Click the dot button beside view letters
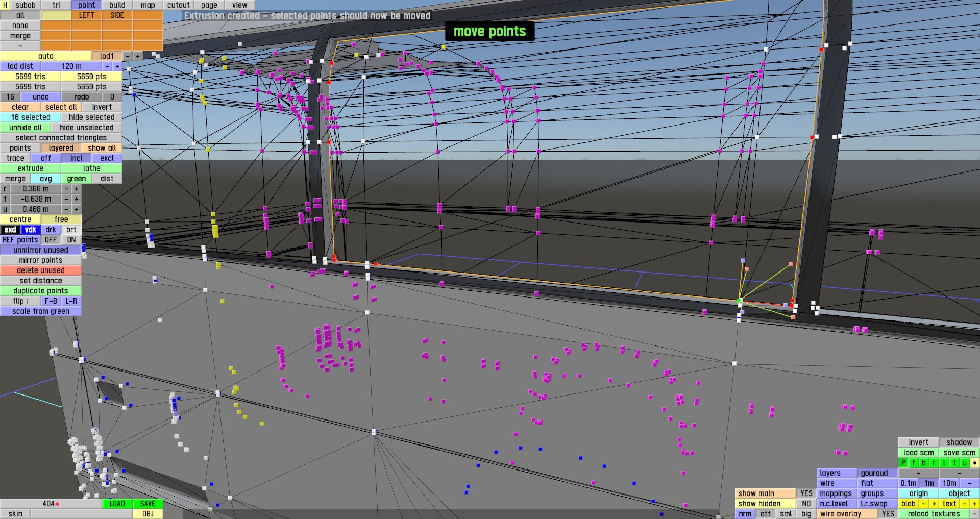Image resolution: width=980 pixels, height=519 pixels. point(975,463)
